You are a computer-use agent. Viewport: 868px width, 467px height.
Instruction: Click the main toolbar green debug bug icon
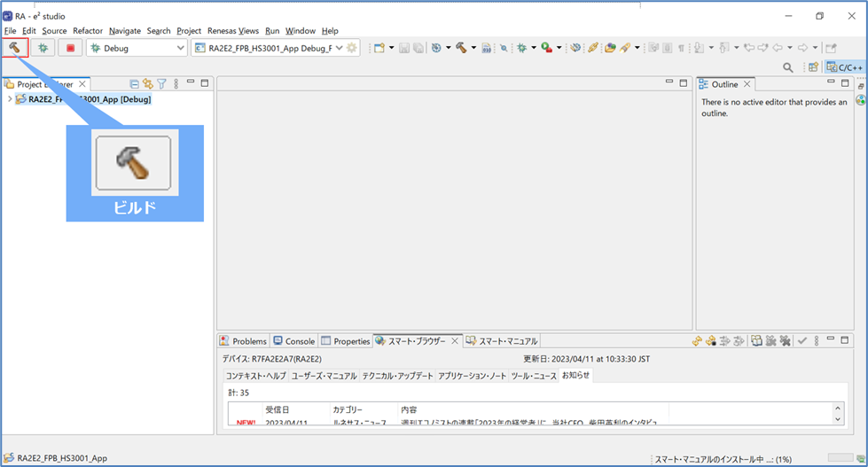[521, 48]
